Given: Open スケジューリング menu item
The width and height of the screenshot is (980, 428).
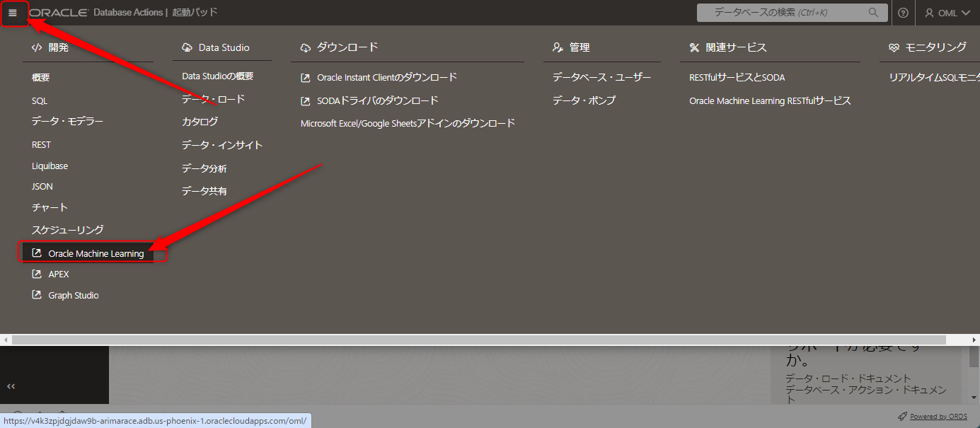Looking at the screenshot, I should point(68,230).
